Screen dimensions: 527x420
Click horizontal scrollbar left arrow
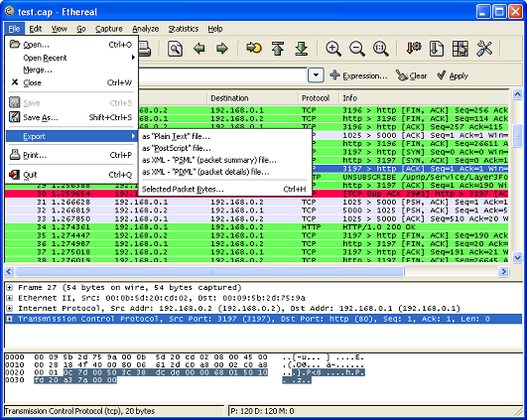pyautogui.click(x=9, y=271)
